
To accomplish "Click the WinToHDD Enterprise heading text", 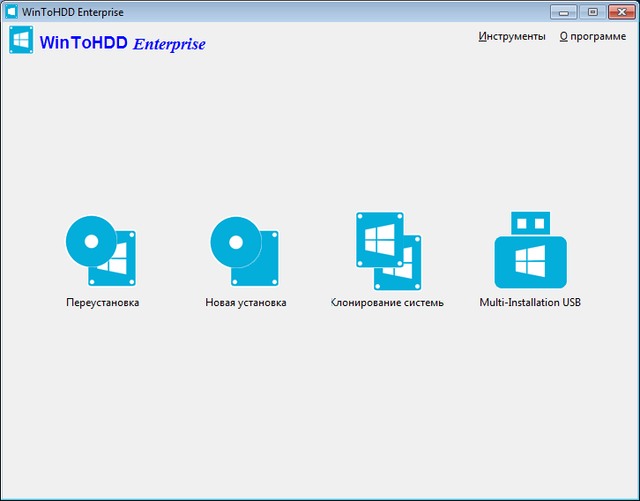I will [122, 43].
